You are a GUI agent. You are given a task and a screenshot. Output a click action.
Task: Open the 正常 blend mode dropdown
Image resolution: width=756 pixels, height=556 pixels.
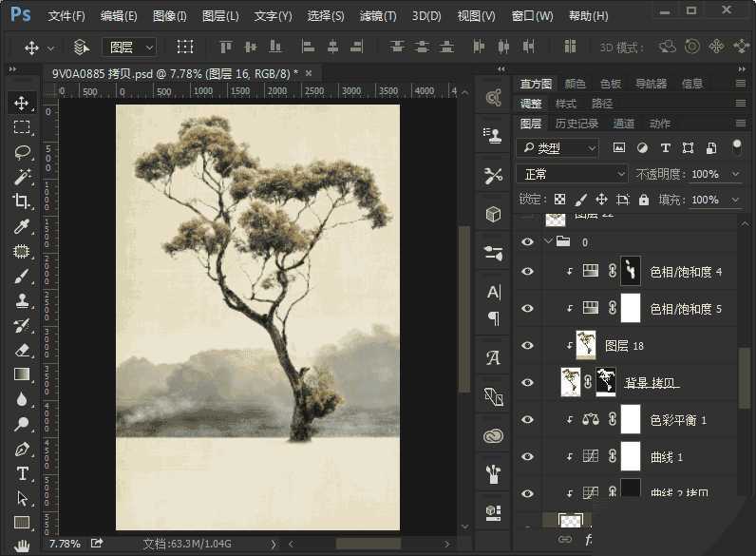[x=572, y=174]
